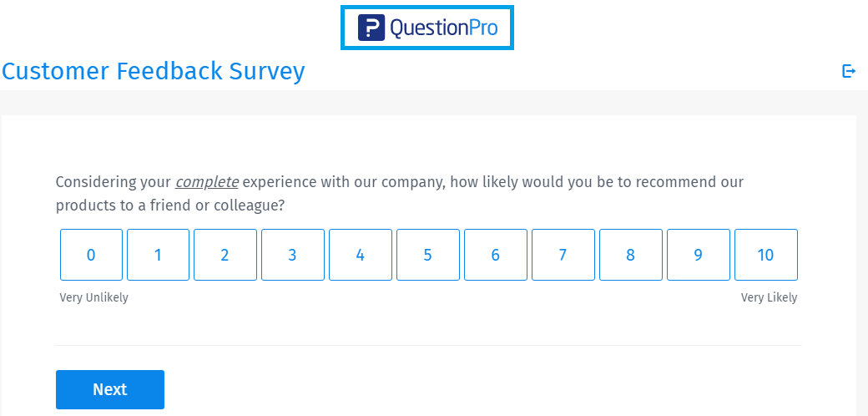Image resolution: width=868 pixels, height=416 pixels.
Task: Click the Customer Feedback Survey title
Action: (x=154, y=72)
